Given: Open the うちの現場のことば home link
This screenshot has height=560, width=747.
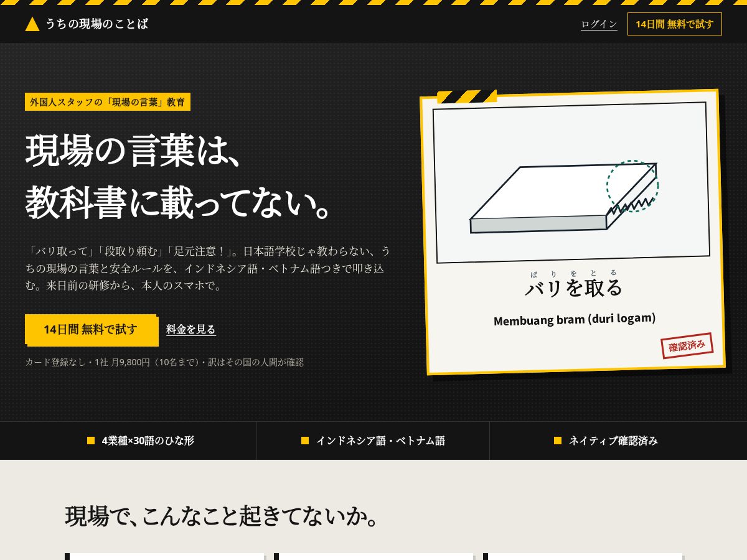Looking at the screenshot, I should (x=87, y=24).
